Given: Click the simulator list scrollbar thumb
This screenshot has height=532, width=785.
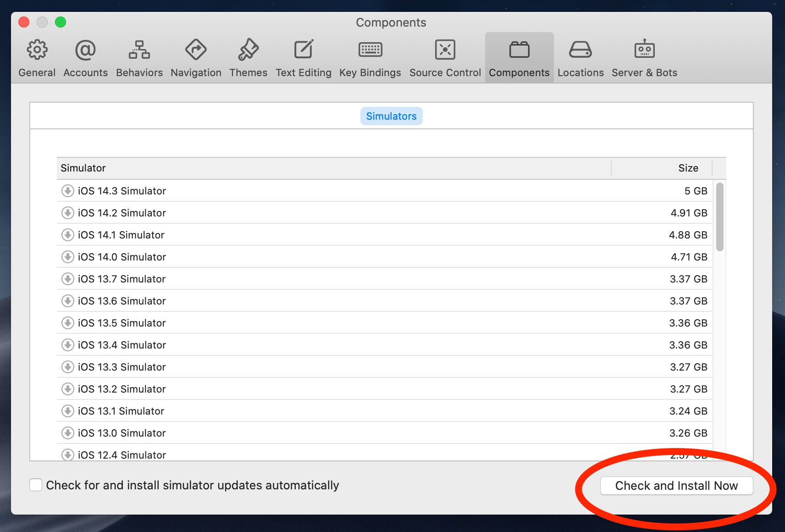Looking at the screenshot, I should [720, 217].
